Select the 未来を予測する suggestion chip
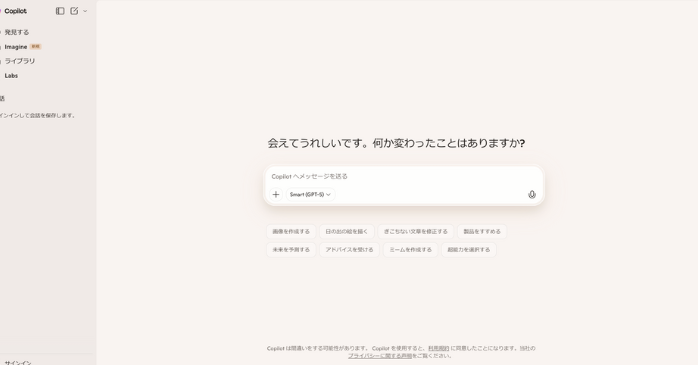Viewport: 698px width, 365px height. (291, 250)
